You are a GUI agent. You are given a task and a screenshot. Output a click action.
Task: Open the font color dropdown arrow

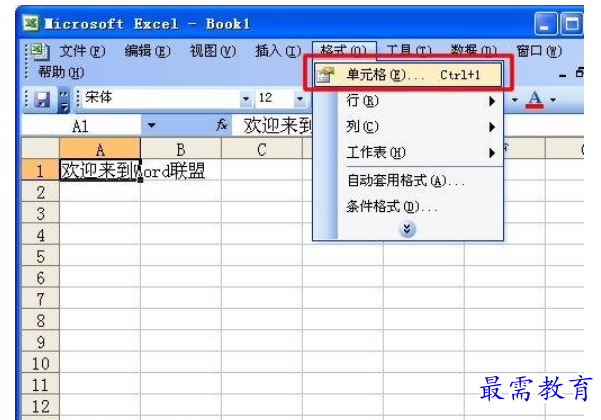553,100
